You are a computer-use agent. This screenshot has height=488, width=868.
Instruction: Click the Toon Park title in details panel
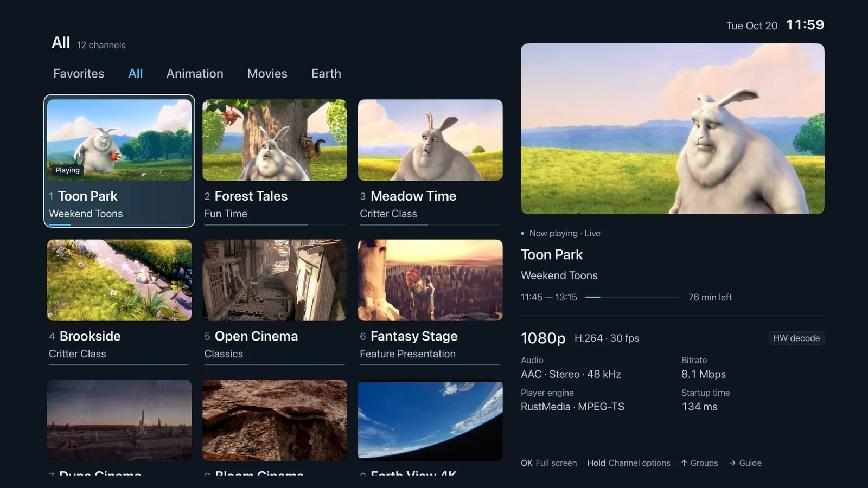552,255
